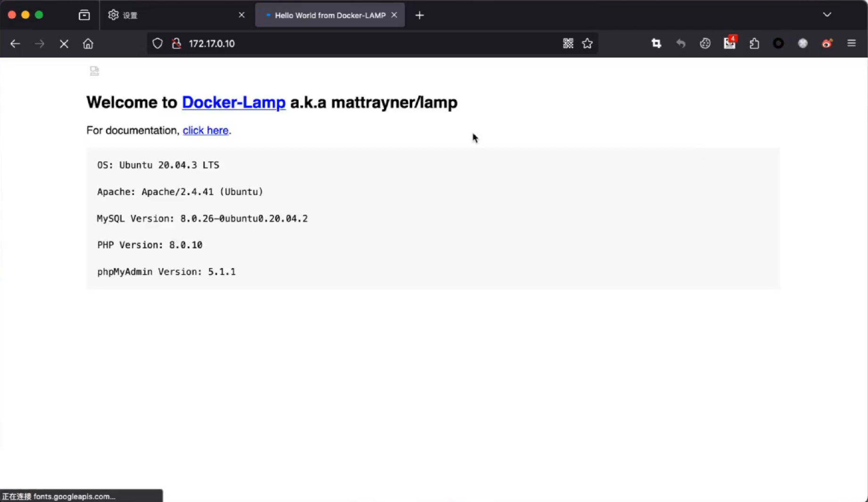Expand the list all tabs dropdown
868x502 pixels.
point(827,15)
